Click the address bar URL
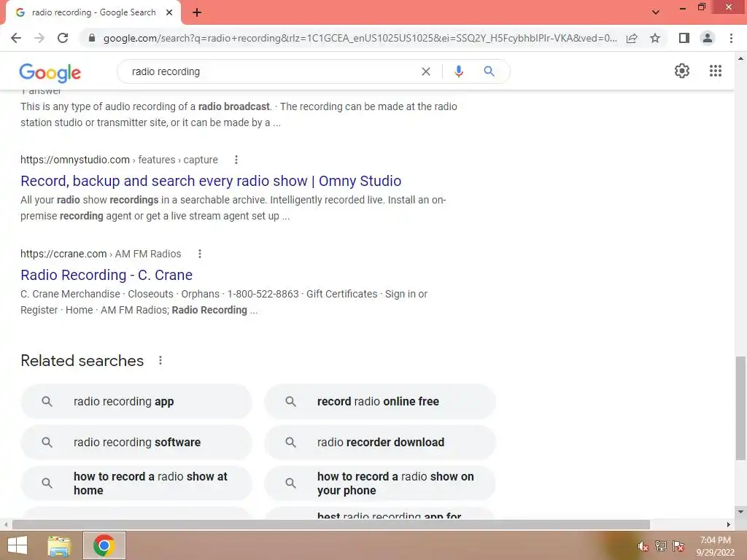Screen dimensions: 747x560 point(360,38)
